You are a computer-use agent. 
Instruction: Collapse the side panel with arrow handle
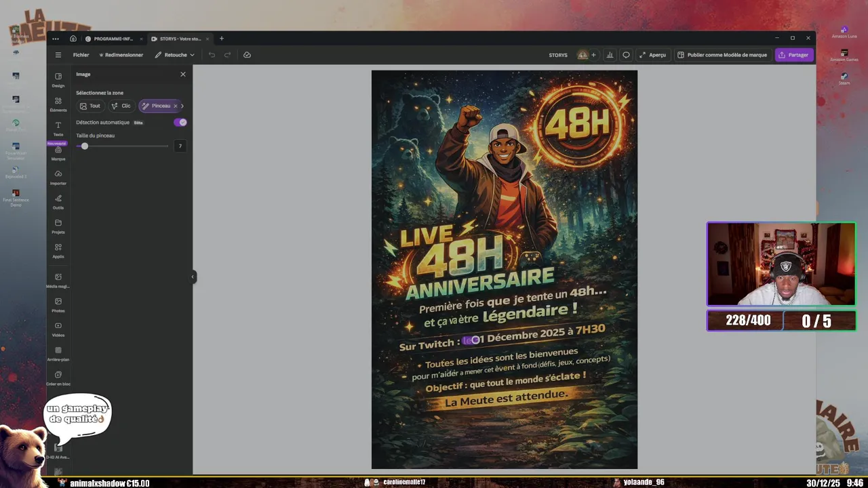(193, 277)
